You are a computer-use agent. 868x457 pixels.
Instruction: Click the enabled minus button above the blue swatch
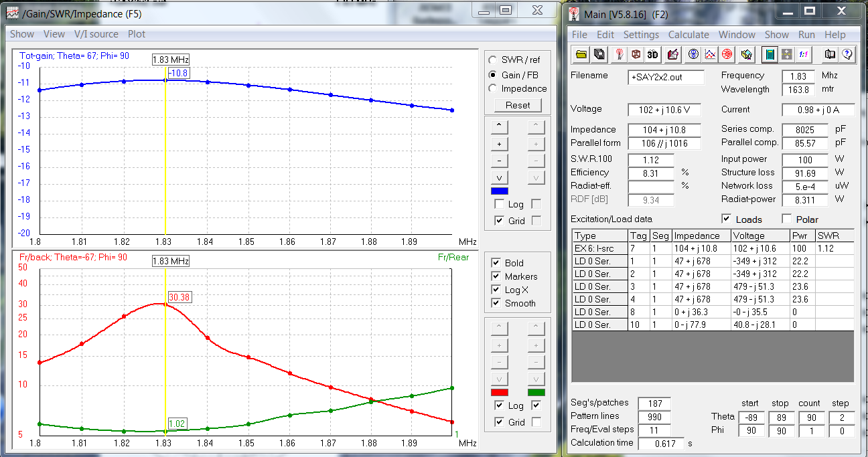499,161
